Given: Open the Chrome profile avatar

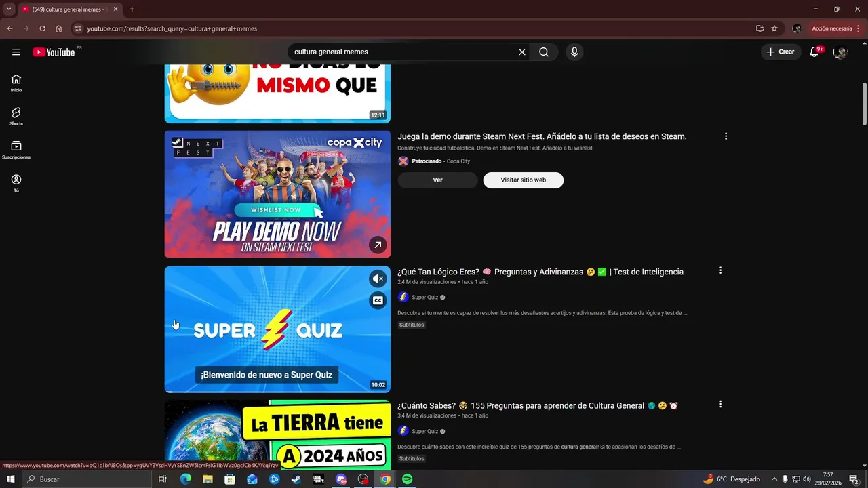Looking at the screenshot, I should [796, 28].
